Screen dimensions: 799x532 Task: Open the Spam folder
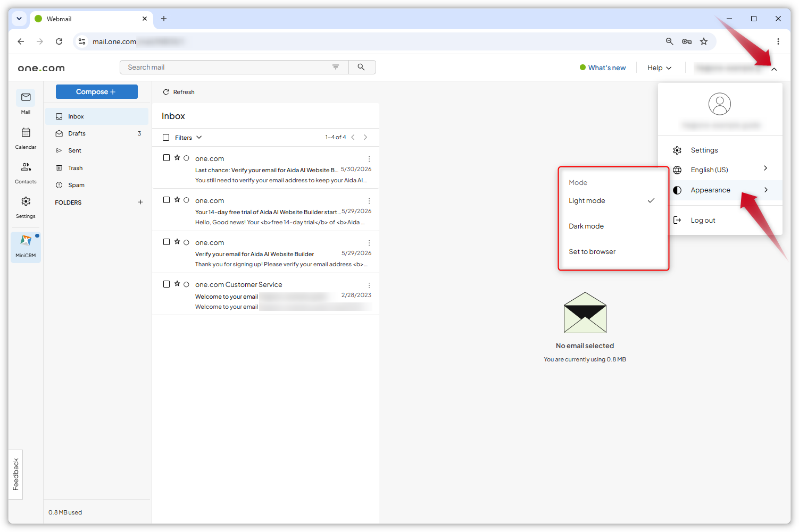click(97, 185)
